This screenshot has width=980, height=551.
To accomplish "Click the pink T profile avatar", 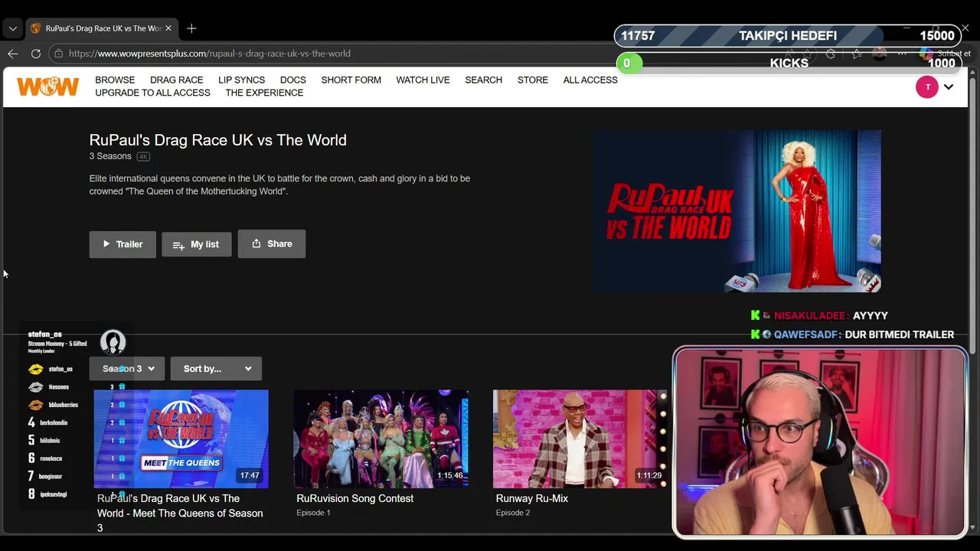I will point(927,87).
